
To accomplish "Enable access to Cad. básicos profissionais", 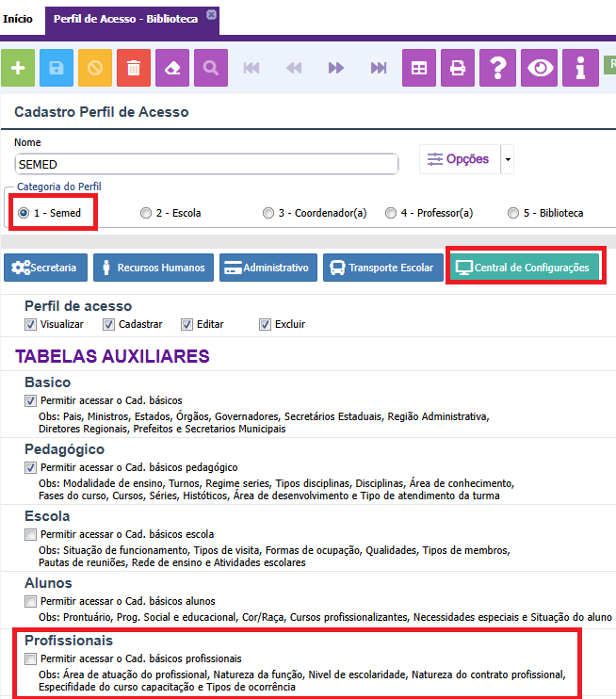I will [31, 658].
